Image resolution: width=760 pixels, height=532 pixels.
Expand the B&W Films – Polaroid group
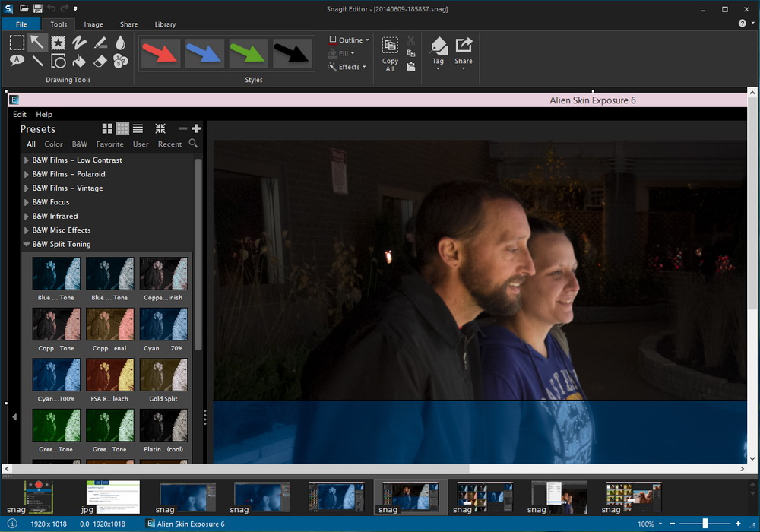coord(27,175)
